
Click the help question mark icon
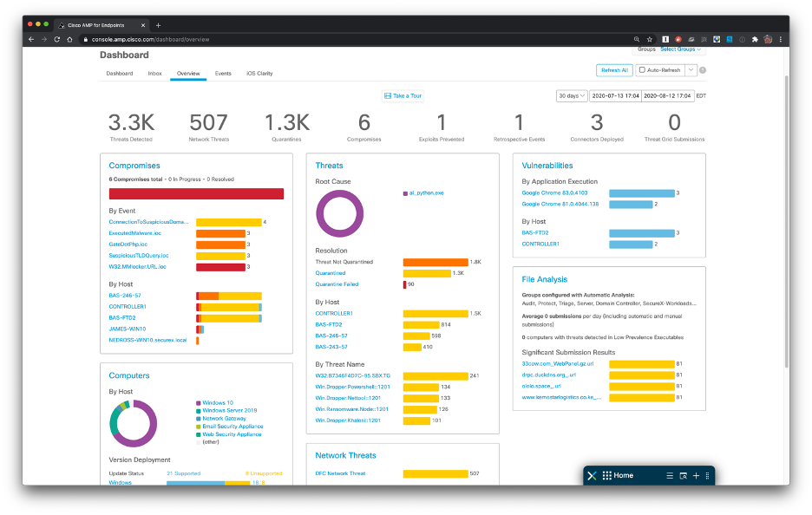pos(703,70)
